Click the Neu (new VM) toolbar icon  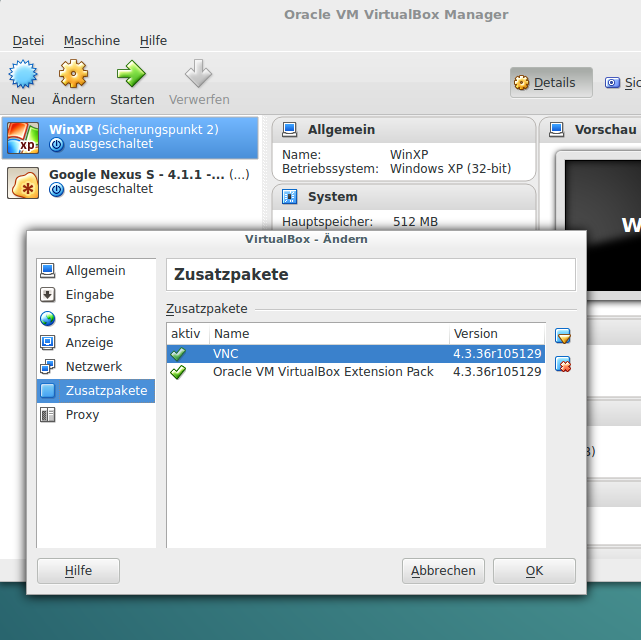[x=23, y=74]
